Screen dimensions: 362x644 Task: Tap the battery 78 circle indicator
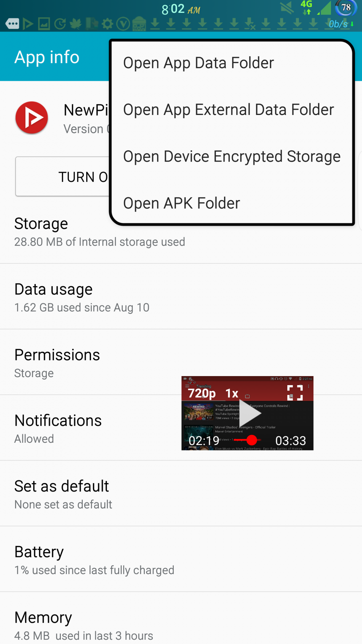[x=346, y=8]
